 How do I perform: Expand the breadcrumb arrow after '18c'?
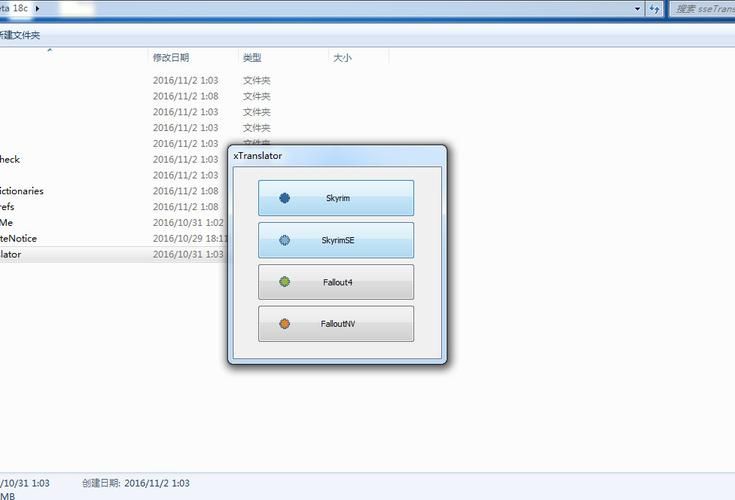coord(37,8)
